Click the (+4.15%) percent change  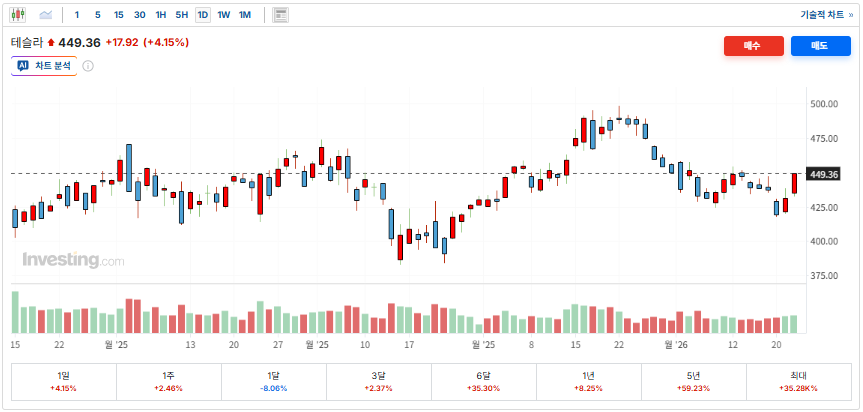tap(166, 42)
